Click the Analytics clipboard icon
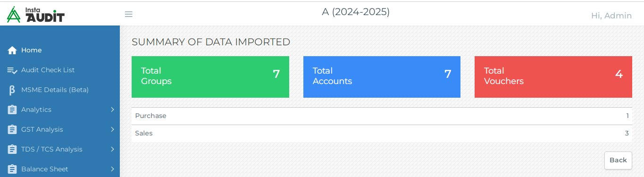 coord(12,110)
